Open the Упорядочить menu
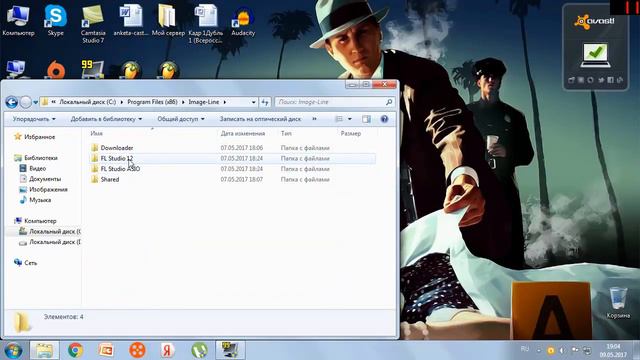Image resolution: width=640 pixels, height=360 pixels. (x=34, y=119)
